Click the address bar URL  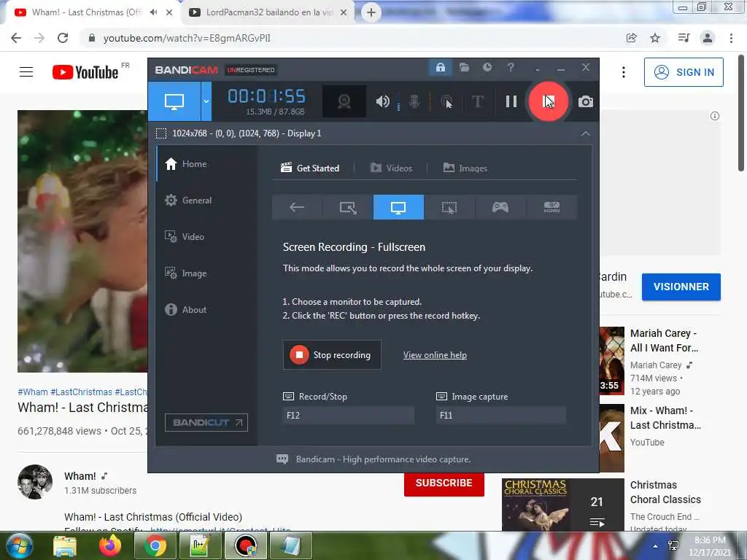pyautogui.click(x=187, y=38)
